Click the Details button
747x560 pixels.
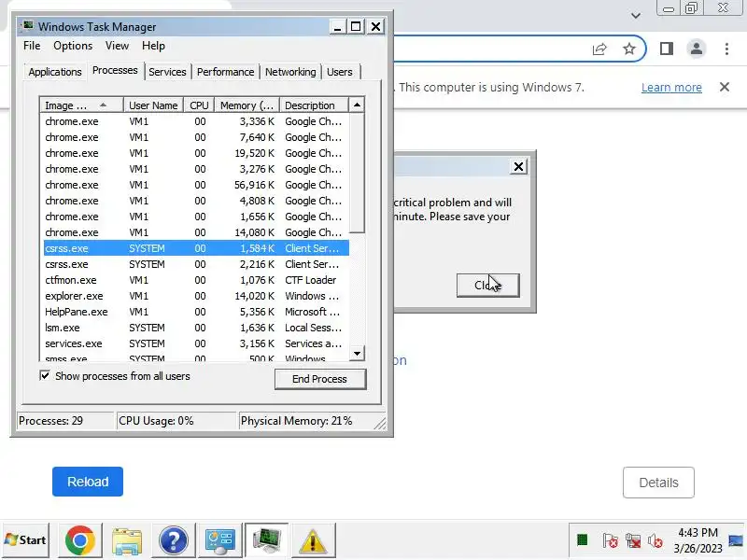click(x=658, y=483)
